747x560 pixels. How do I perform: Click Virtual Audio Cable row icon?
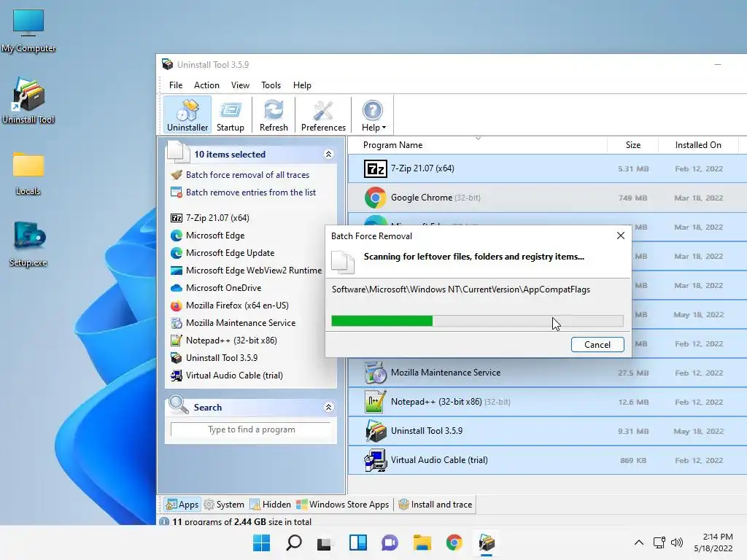coord(376,460)
